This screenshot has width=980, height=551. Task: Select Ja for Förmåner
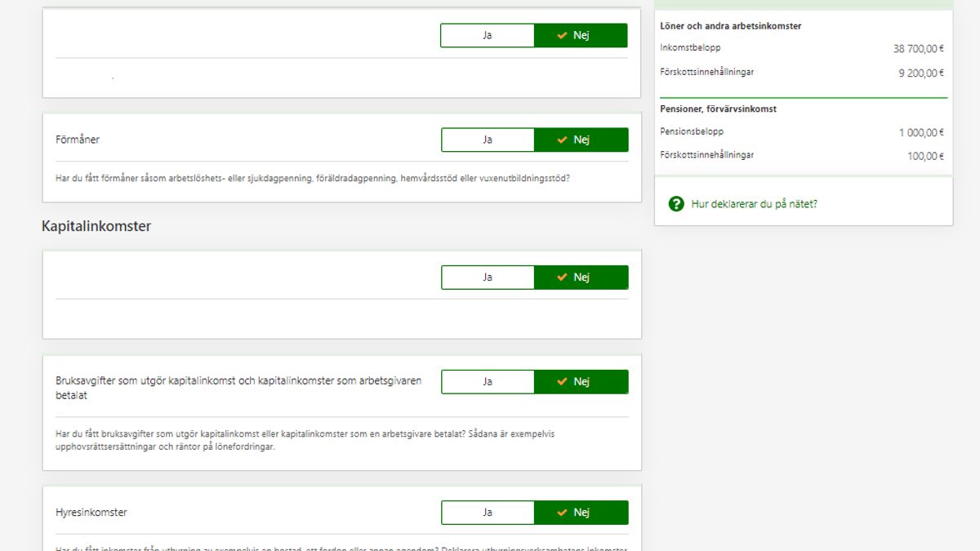coord(488,140)
